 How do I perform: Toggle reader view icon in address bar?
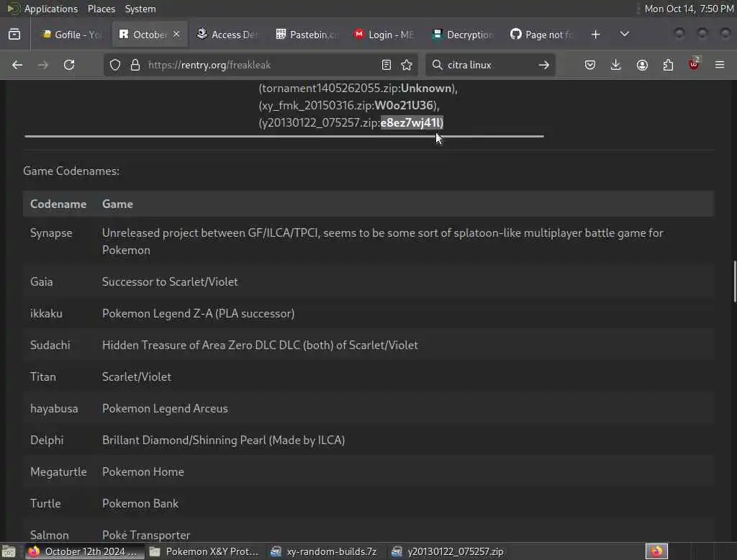pos(386,65)
